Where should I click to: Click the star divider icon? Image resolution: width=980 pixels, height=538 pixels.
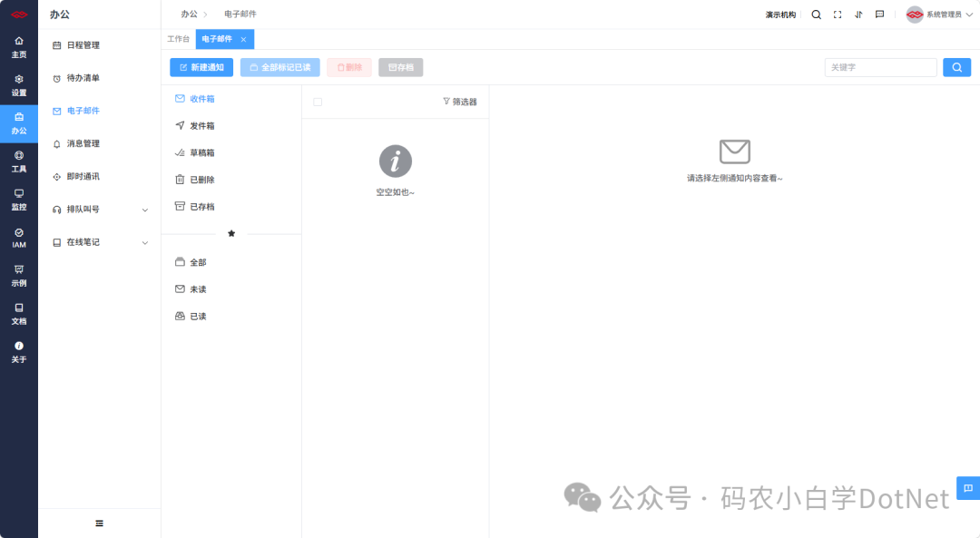pos(231,234)
